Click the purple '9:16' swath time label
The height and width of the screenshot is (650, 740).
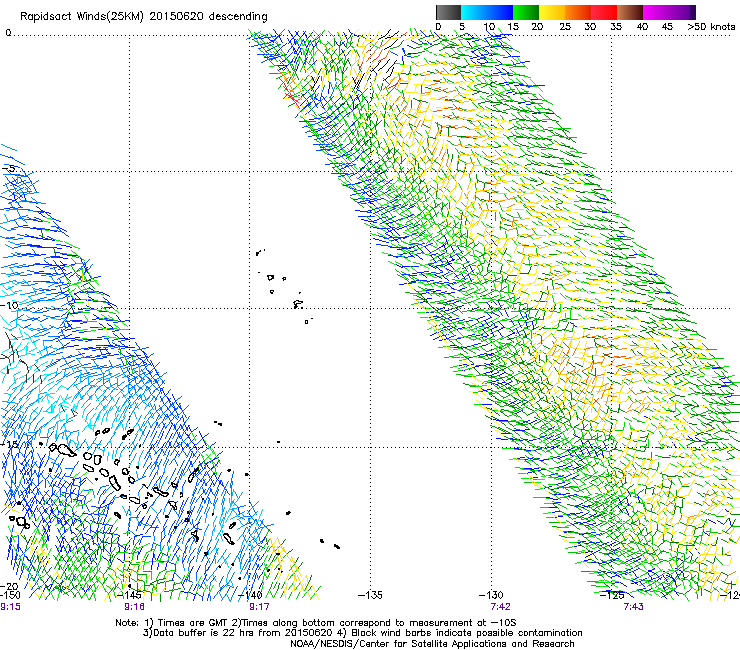(135, 607)
